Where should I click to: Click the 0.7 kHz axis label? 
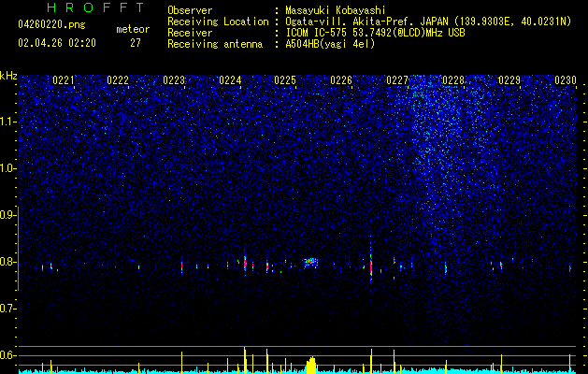(7, 309)
